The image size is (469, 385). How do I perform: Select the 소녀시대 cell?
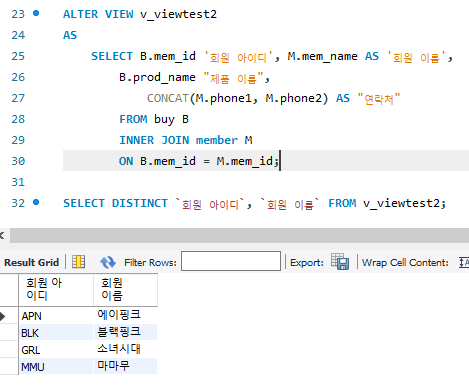(125, 350)
